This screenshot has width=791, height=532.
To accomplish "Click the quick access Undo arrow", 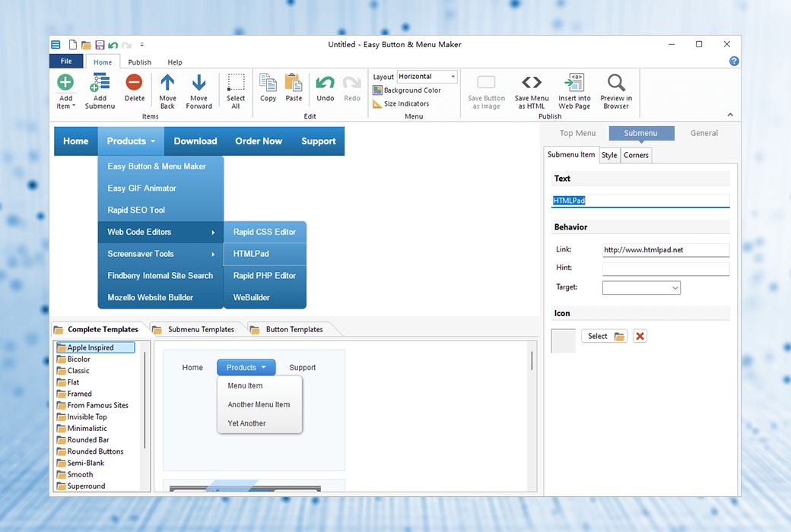I will pyautogui.click(x=113, y=45).
